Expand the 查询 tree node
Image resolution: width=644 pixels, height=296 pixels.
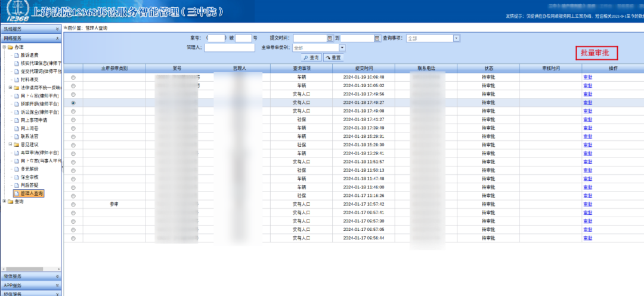tap(4, 202)
